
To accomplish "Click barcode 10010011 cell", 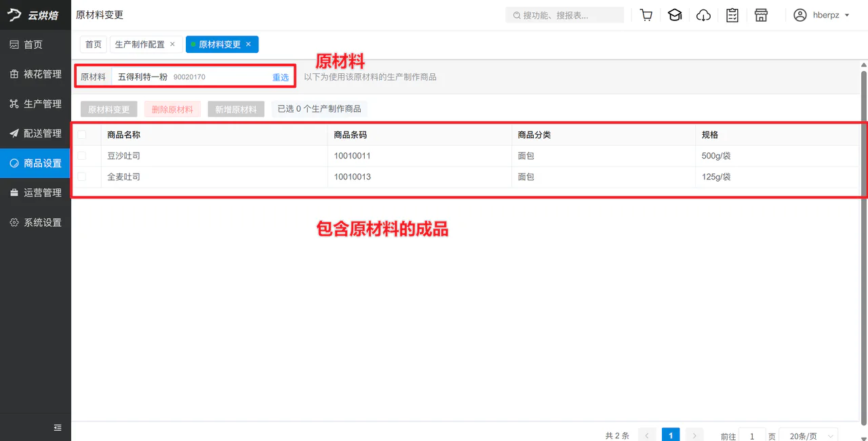I will [x=420, y=156].
